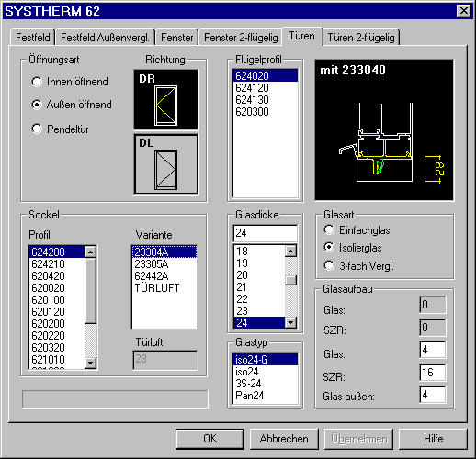Choose the Pendeltür opening type
Screen dimensions: 476x459
[61, 129]
